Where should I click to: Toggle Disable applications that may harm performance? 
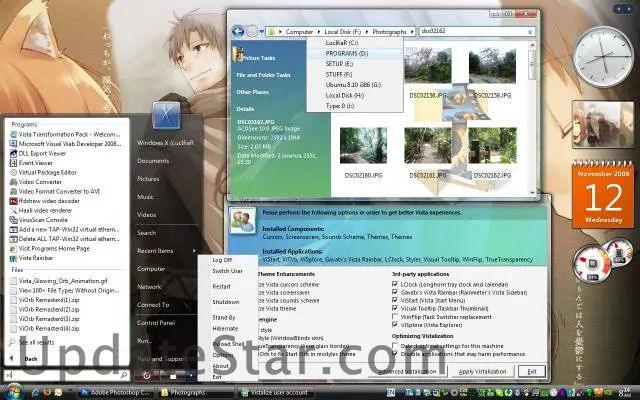[395, 354]
